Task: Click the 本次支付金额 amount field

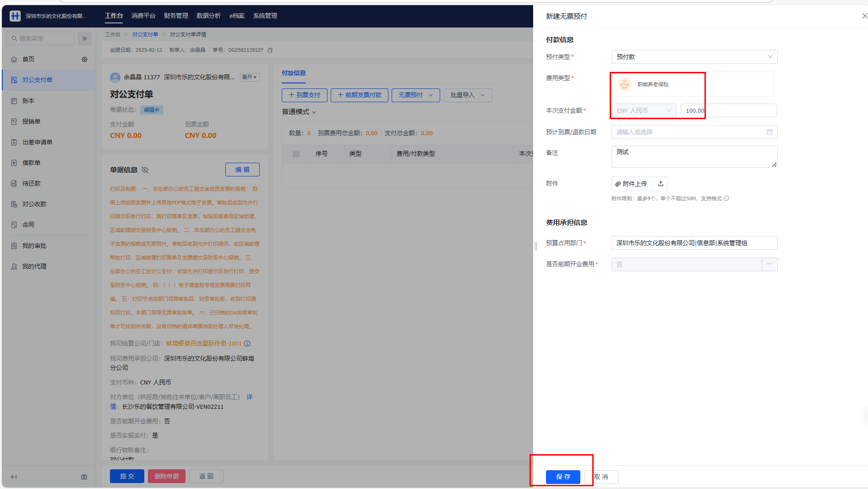Action: [x=729, y=110]
